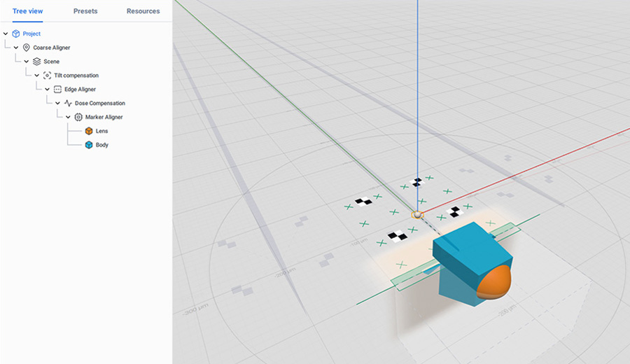Viewport: 630px width, 364px height.
Task: Select the Project label
Action: point(31,34)
